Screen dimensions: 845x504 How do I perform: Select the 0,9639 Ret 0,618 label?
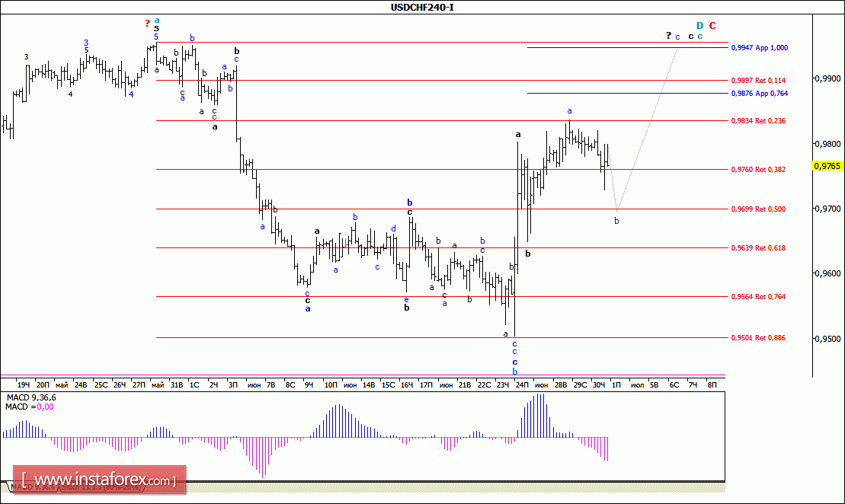point(758,248)
